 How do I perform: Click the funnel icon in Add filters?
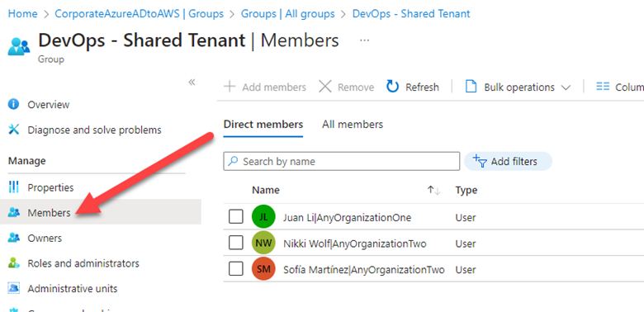tap(480, 161)
